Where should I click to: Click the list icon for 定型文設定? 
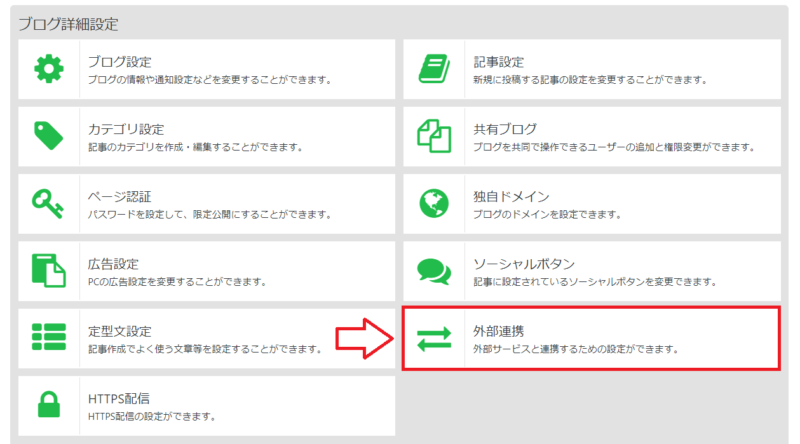pyautogui.click(x=48, y=337)
